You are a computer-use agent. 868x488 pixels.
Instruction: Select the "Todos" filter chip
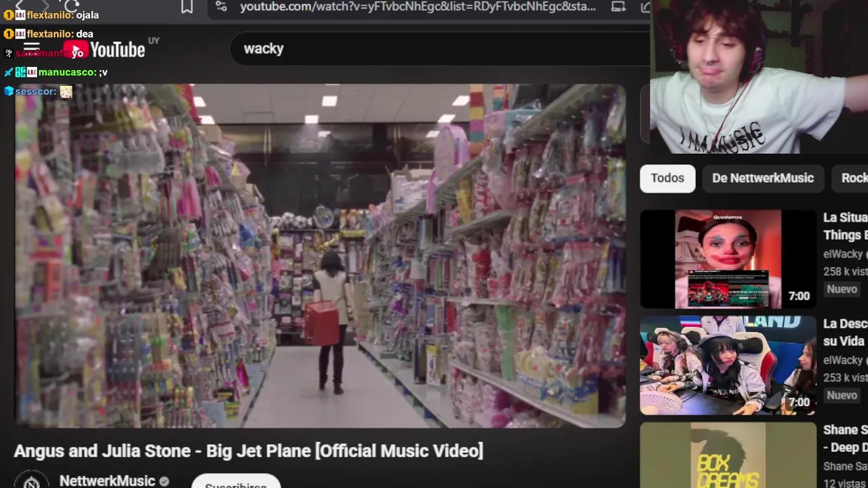tap(667, 178)
